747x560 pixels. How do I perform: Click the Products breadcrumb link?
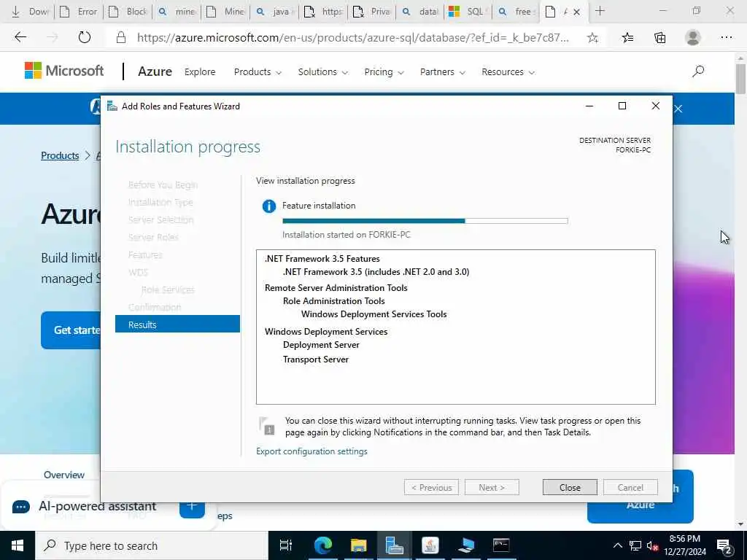coord(60,155)
